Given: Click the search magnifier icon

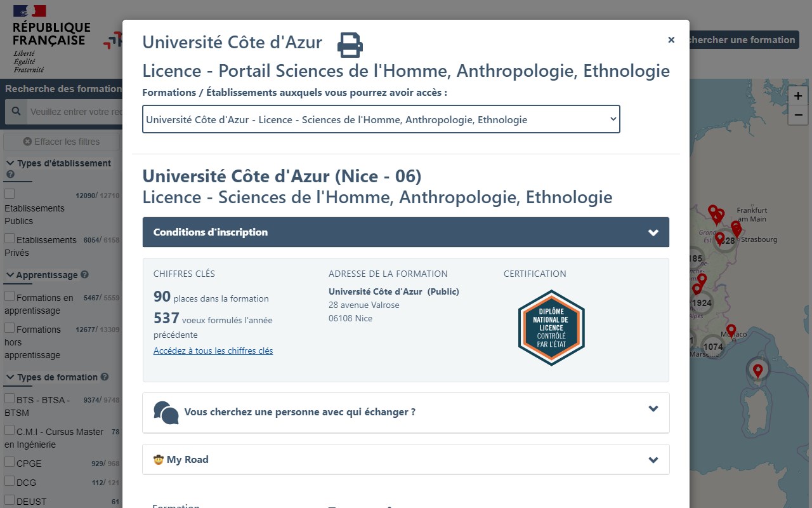Looking at the screenshot, I should (14, 112).
